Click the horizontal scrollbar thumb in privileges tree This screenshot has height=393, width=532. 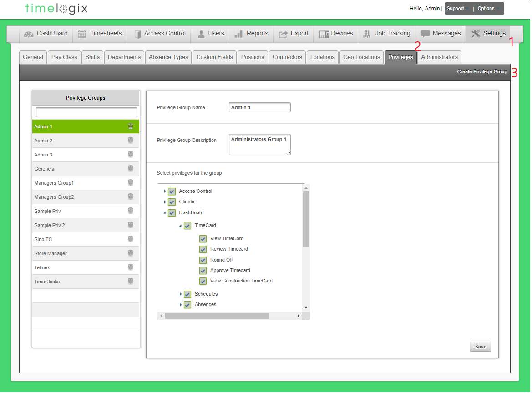pyautogui.click(x=217, y=316)
